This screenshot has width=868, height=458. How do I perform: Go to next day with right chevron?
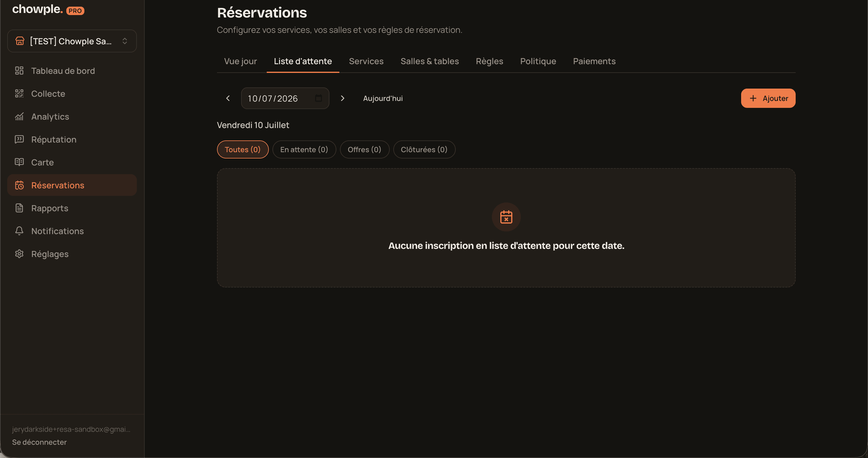342,98
